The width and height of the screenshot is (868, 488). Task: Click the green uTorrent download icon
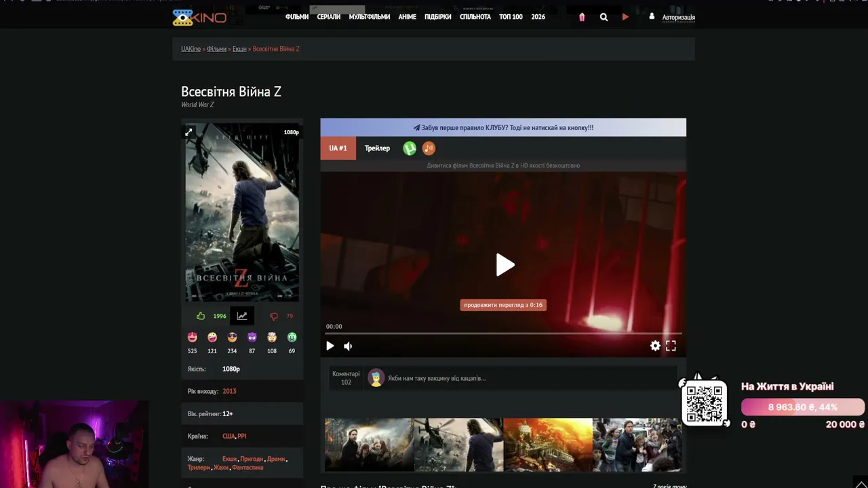coord(410,148)
